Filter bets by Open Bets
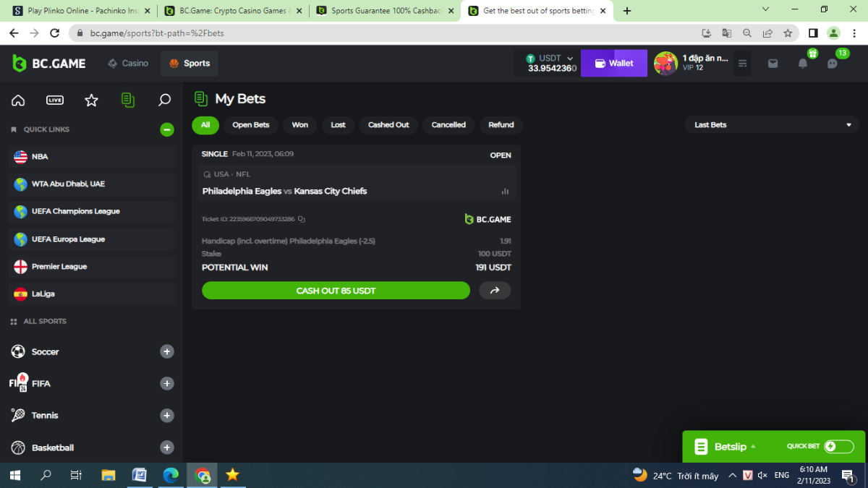This screenshot has width=868, height=488. 250,125
